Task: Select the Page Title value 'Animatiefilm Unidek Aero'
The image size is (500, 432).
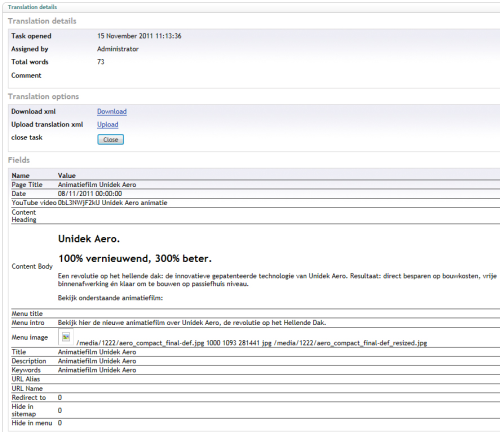Action: 97,185
